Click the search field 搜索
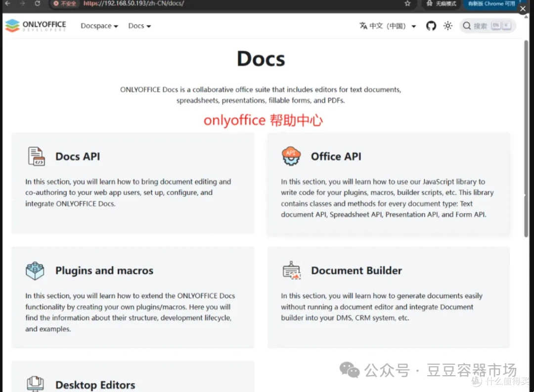This screenshot has width=534, height=392. click(x=488, y=26)
